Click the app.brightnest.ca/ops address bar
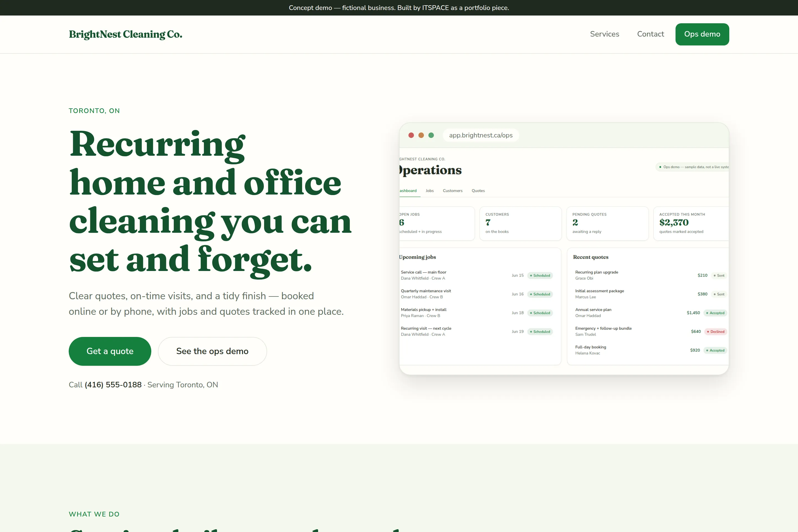 coord(481,135)
